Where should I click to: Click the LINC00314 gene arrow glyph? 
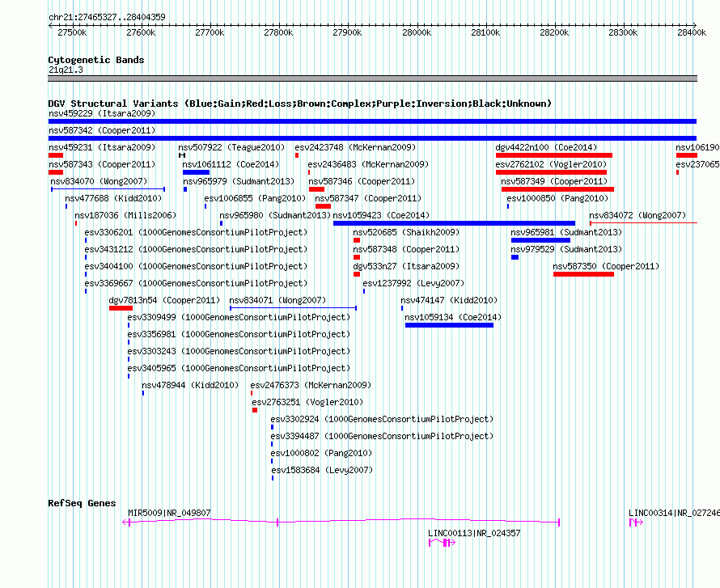(x=636, y=522)
